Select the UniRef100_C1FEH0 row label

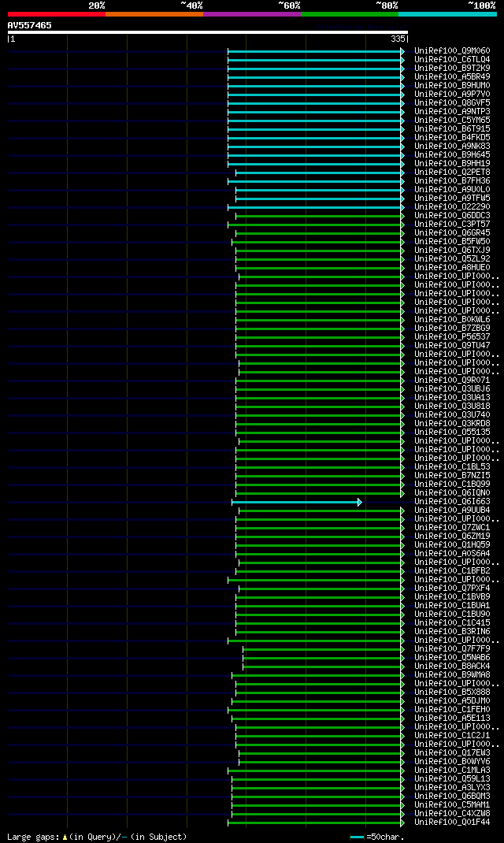click(x=452, y=710)
